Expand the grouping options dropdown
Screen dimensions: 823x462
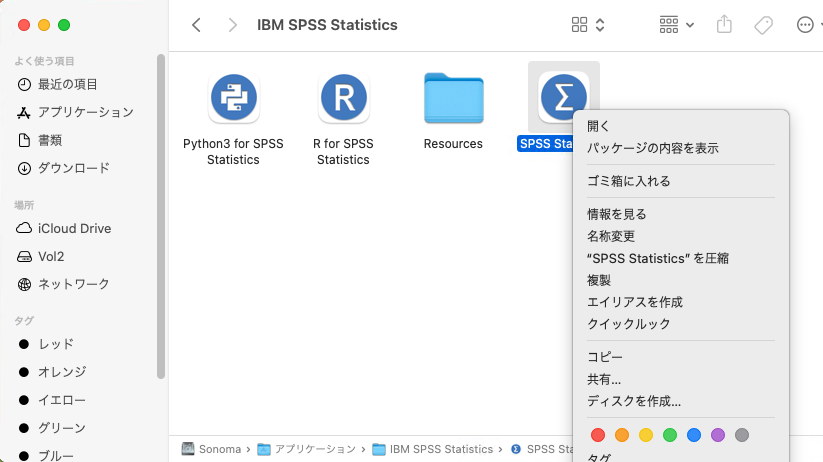(x=677, y=25)
